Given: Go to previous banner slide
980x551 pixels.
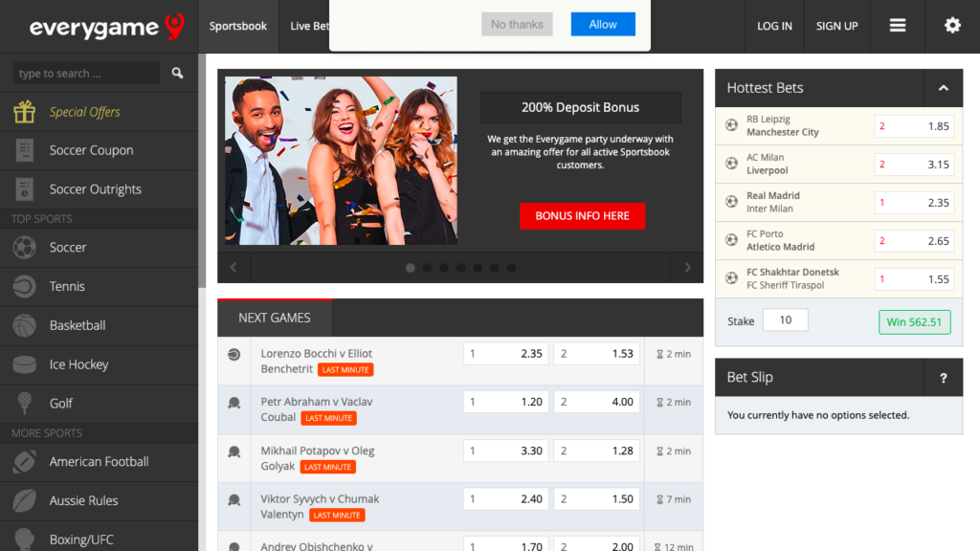Looking at the screenshot, I should coord(234,268).
